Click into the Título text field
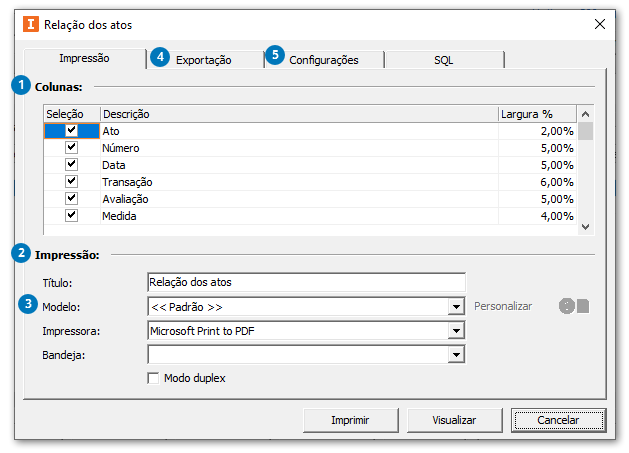The height and width of the screenshot is (453, 629). point(305,283)
